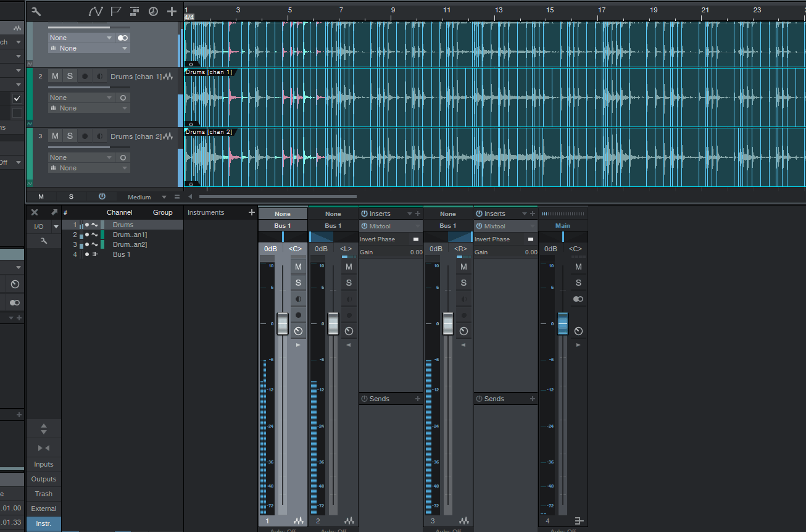Toggle mono/stereo mode on Drums [chan 1] track
The width and height of the screenshot is (806, 532).
[x=123, y=98]
